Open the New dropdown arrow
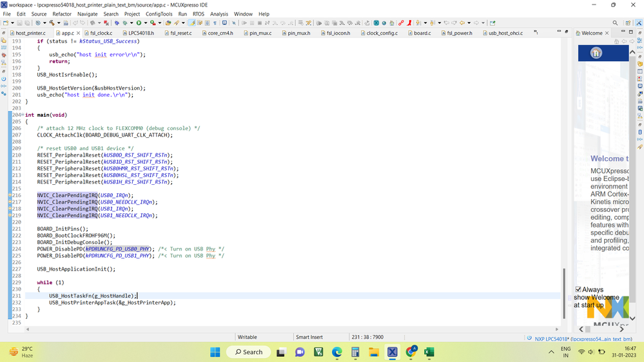This screenshot has height=362, width=644. click(12, 23)
